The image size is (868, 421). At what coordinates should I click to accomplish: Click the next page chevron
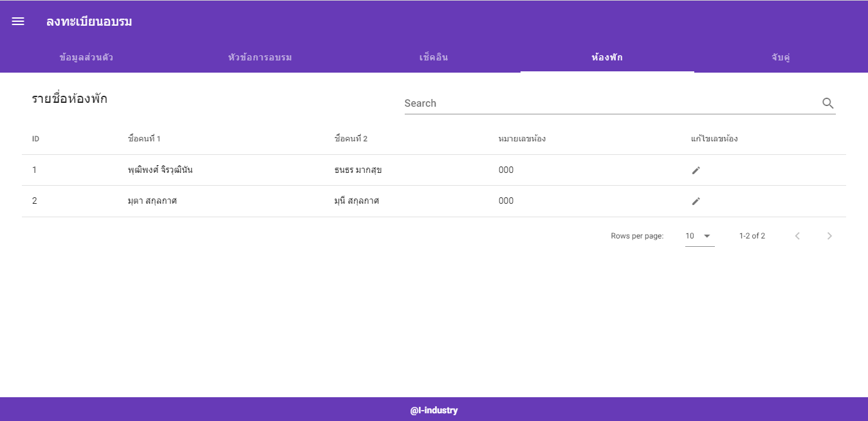point(829,236)
